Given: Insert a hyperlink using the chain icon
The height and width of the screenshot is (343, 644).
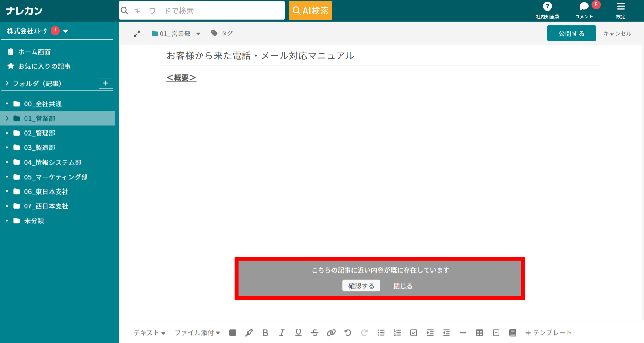Looking at the screenshot, I should [331, 332].
